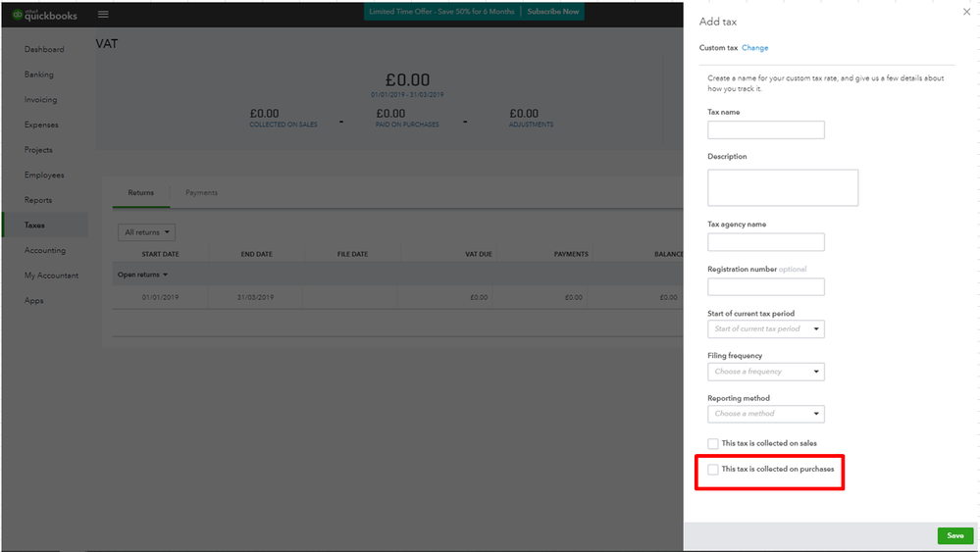This screenshot has height=552, width=980.
Task: Focus the Description text area
Action: coord(783,187)
